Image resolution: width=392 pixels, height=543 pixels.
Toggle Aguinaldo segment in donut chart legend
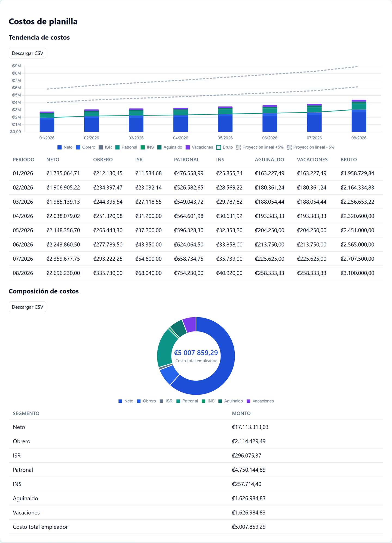(231, 401)
